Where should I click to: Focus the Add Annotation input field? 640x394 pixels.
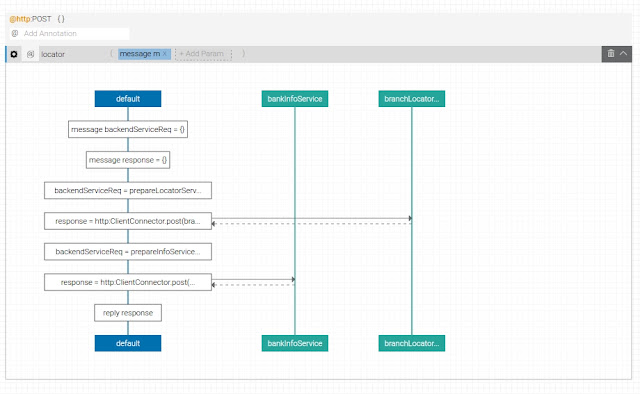(x=75, y=33)
